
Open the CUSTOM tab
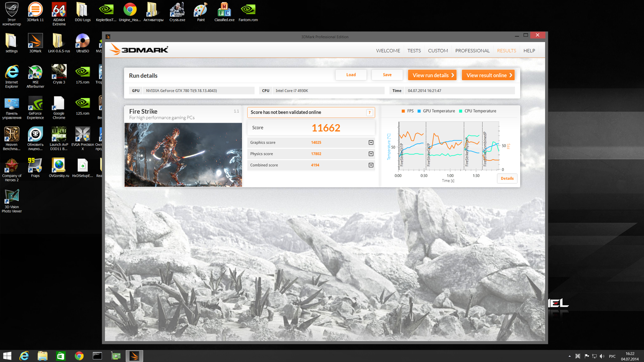(438, 51)
